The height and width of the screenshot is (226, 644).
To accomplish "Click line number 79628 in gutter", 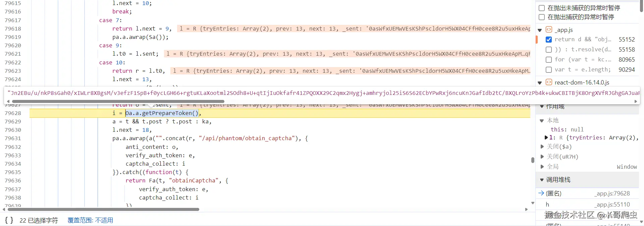I will point(13,113).
